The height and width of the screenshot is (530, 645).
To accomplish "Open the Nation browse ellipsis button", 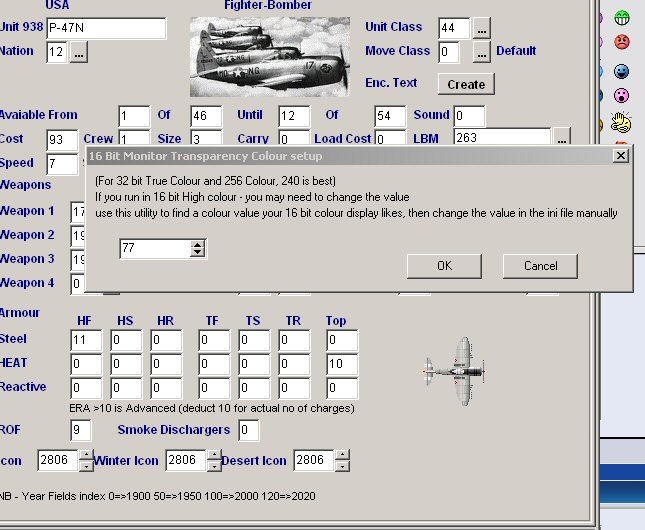I will 79,52.
